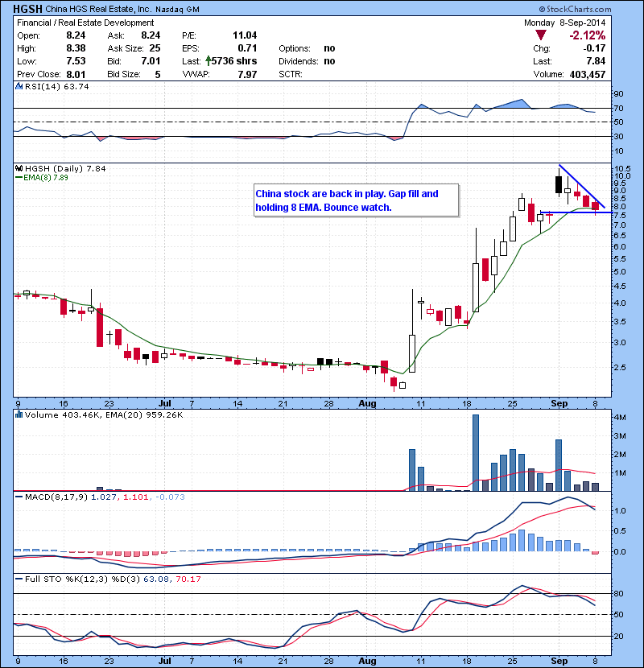This screenshot has height=668, width=644.
Task: Click the Dividends: no entry
Action: point(307,61)
